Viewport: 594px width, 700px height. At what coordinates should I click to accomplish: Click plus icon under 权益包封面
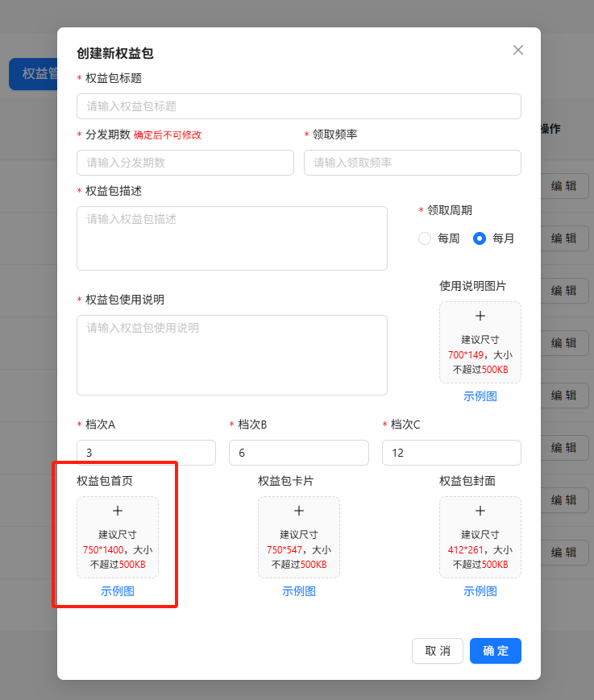pyautogui.click(x=480, y=511)
